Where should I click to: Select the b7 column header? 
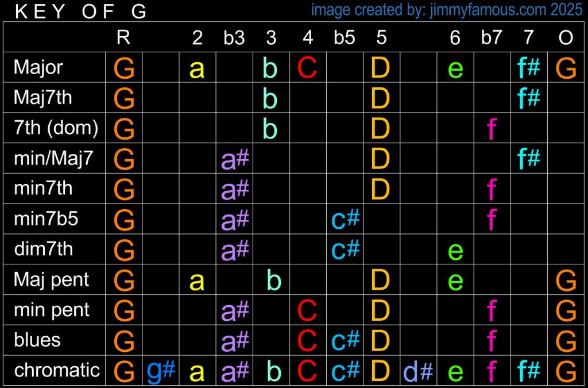click(x=492, y=38)
